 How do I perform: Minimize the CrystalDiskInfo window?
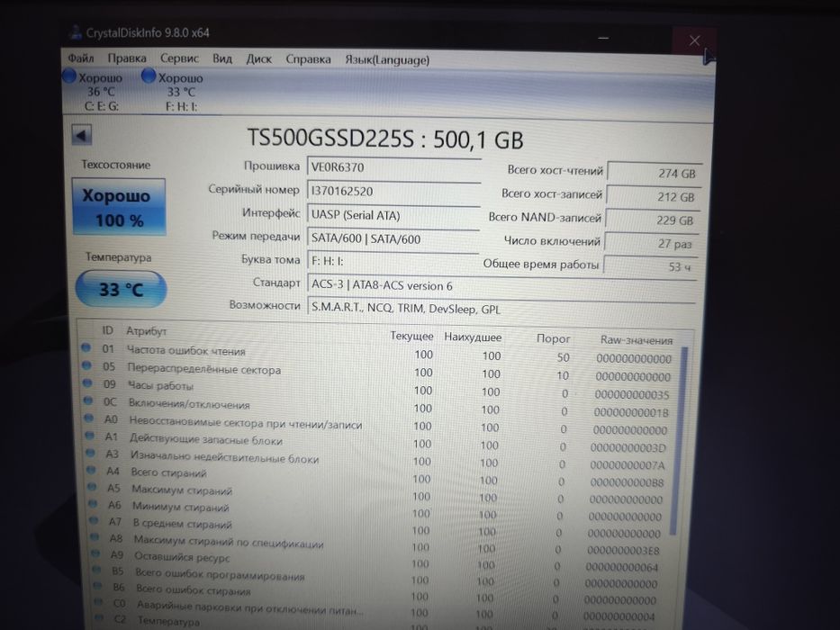[604, 38]
